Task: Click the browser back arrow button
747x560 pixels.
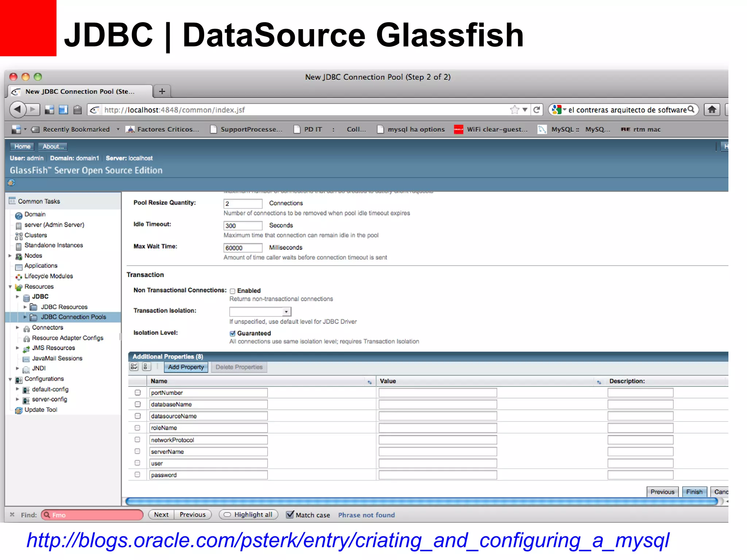Action: coord(17,109)
